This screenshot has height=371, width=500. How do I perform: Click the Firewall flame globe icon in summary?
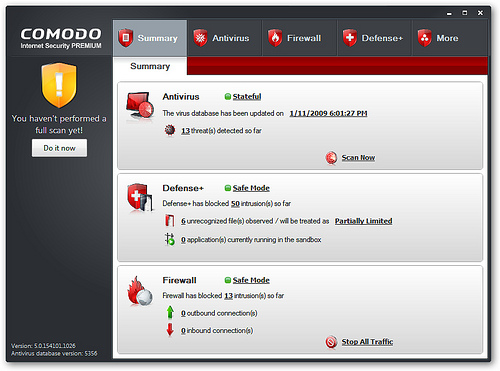click(x=140, y=291)
